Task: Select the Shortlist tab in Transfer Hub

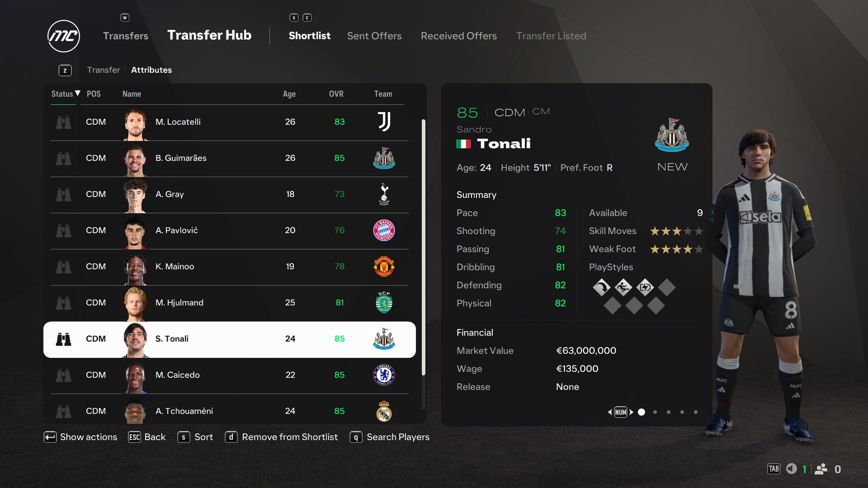Action: tap(309, 35)
